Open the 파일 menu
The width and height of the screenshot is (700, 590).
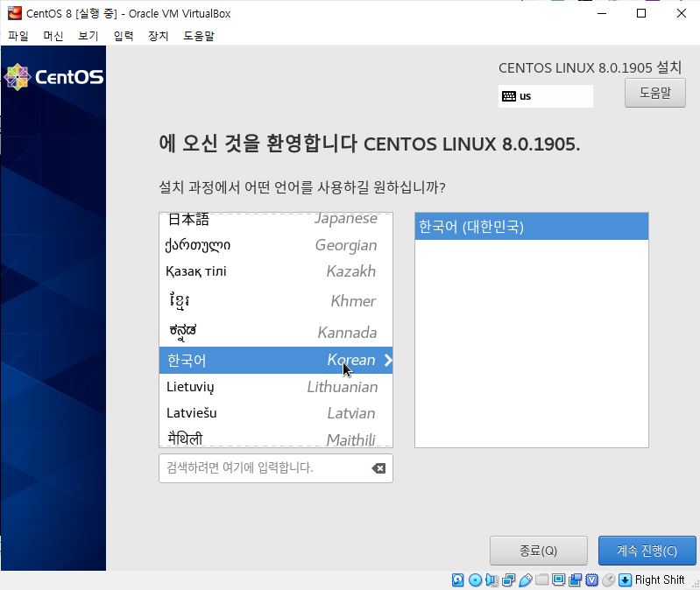pos(18,36)
